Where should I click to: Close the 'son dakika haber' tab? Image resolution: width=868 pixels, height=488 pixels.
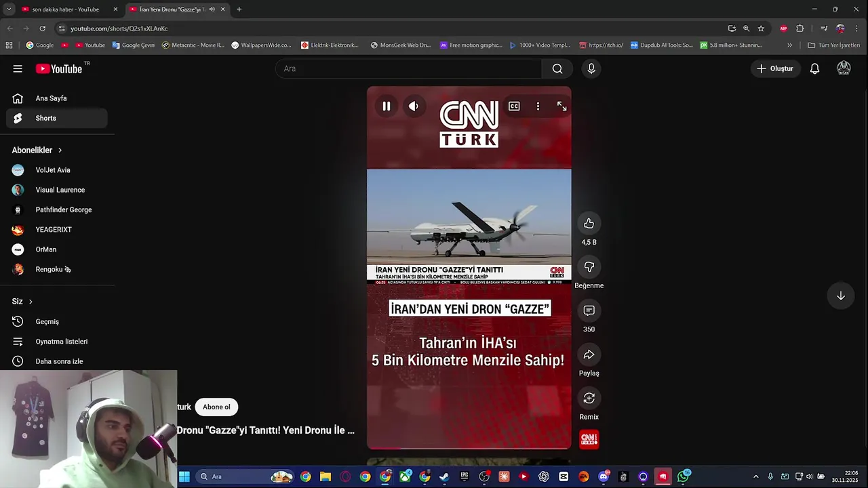pos(115,9)
